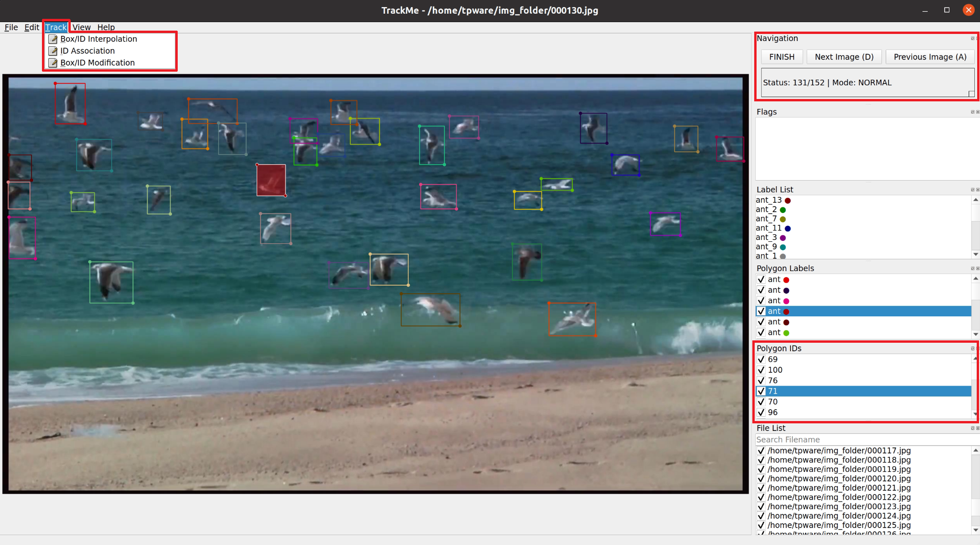Click the ID Association menu icon
This screenshot has height=545, width=980.
coord(53,51)
